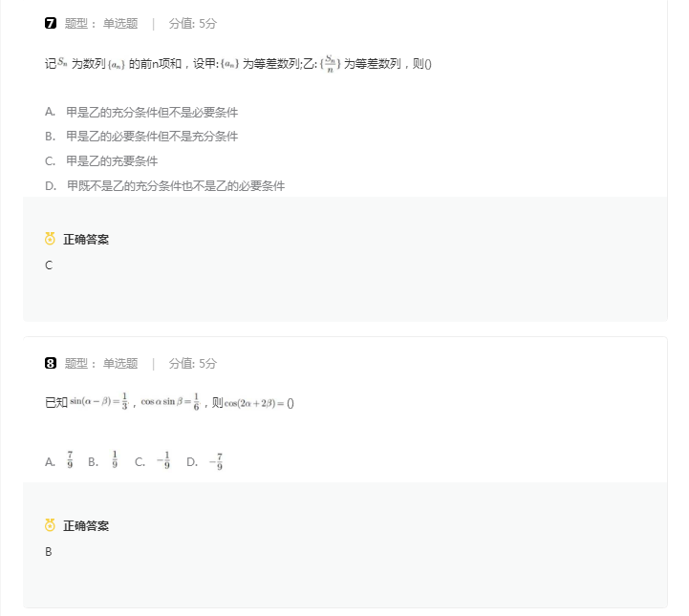Viewport: 689px width, 616px height.
Task: Choose question 8 option A seven ninths
Action: point(59,461)
